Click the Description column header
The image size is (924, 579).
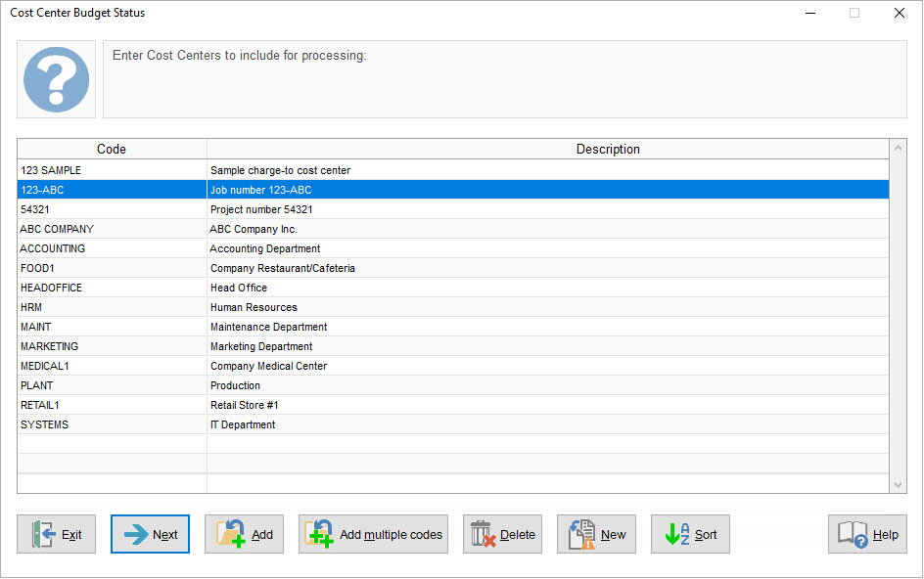tap(607, 150)
